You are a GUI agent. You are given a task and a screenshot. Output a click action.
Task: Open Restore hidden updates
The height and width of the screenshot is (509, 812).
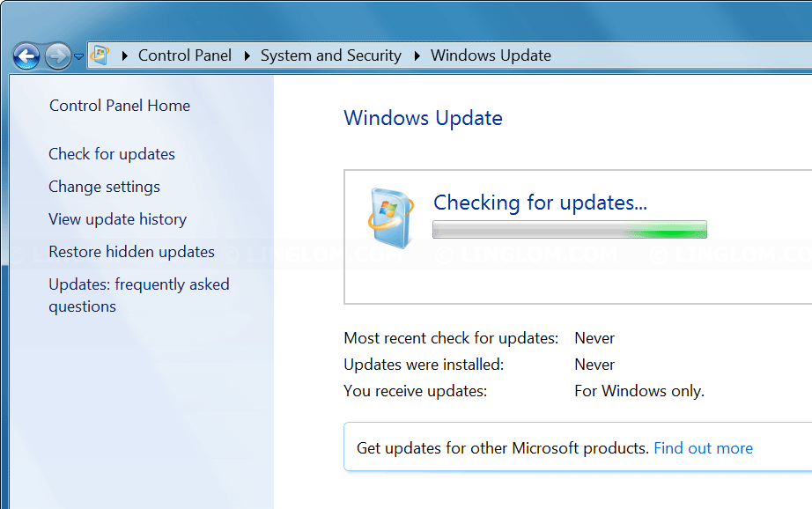coord(131,252)
